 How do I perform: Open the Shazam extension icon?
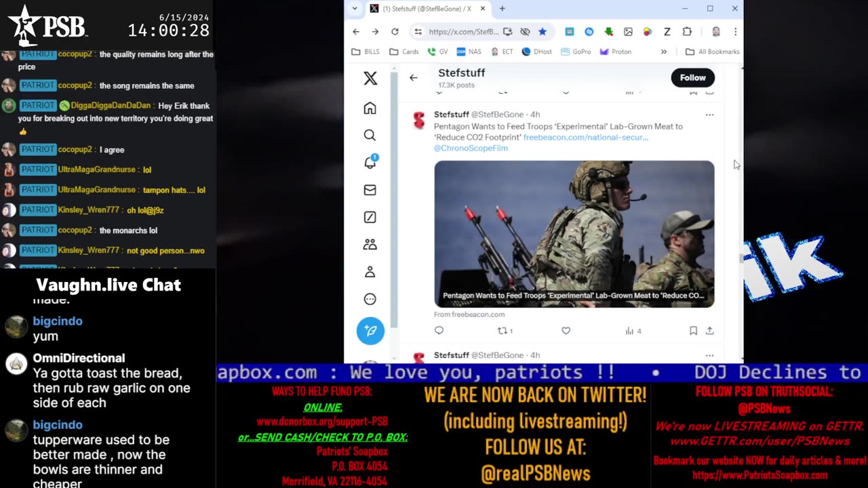click(589, 32)
